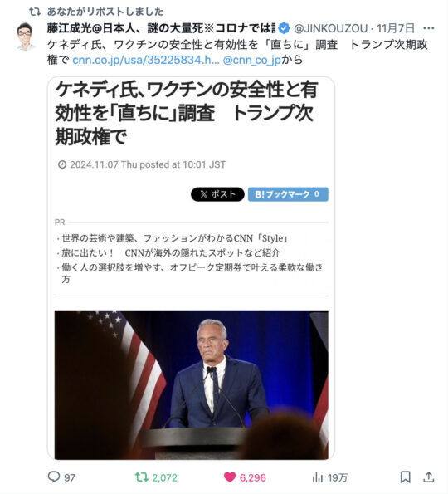Toggle bookmark icon for this post
This screenshot has height=494, width=448.
click(405, 477)
